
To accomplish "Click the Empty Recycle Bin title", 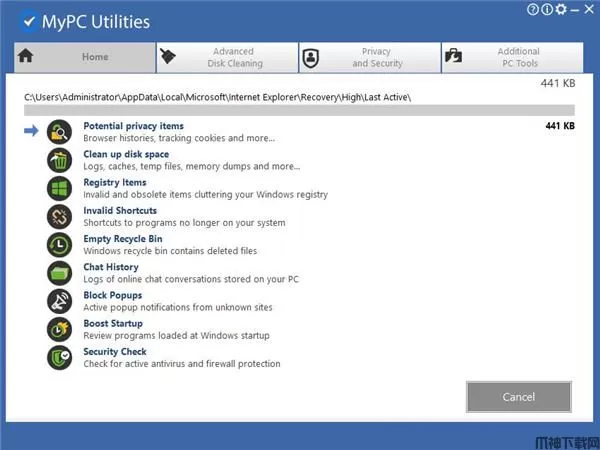I will [x=123, y=239].
